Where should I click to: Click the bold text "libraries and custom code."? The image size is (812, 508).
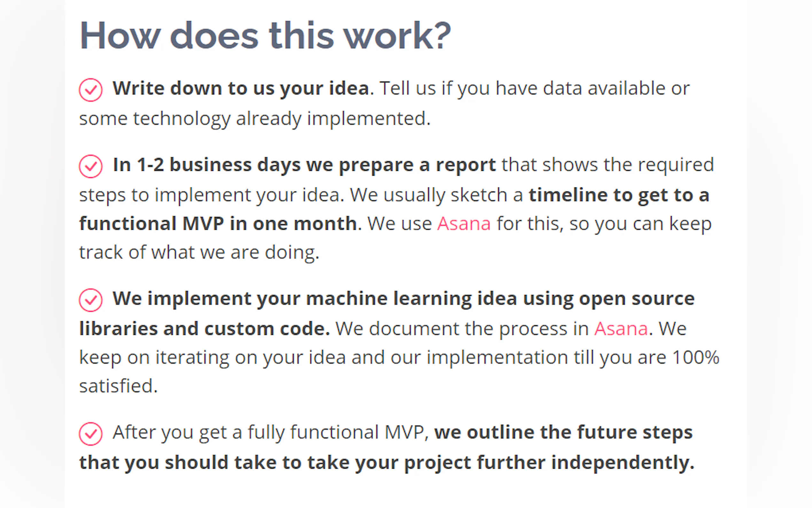(x=204, y=329)
